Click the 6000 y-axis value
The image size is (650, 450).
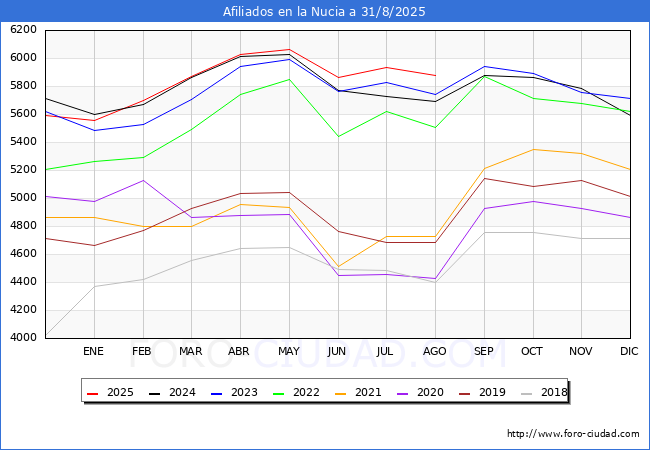tap(24, 58)
